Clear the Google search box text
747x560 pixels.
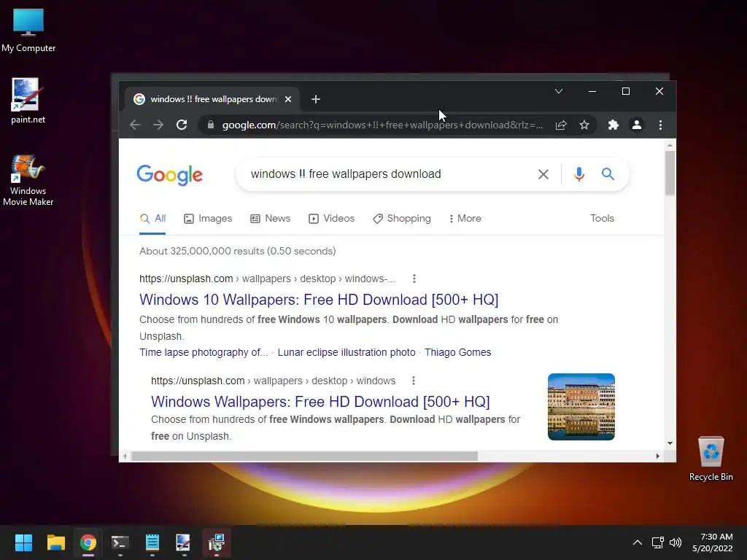(543, 174)
